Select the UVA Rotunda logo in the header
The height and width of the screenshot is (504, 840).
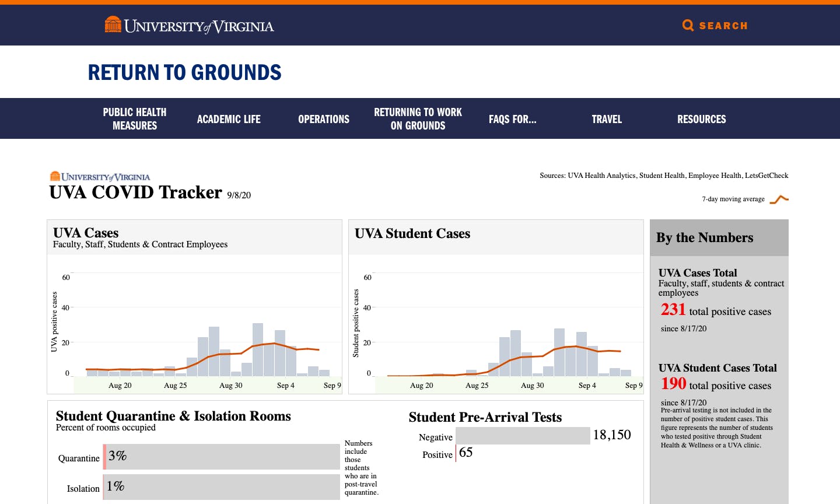point(112,24)
